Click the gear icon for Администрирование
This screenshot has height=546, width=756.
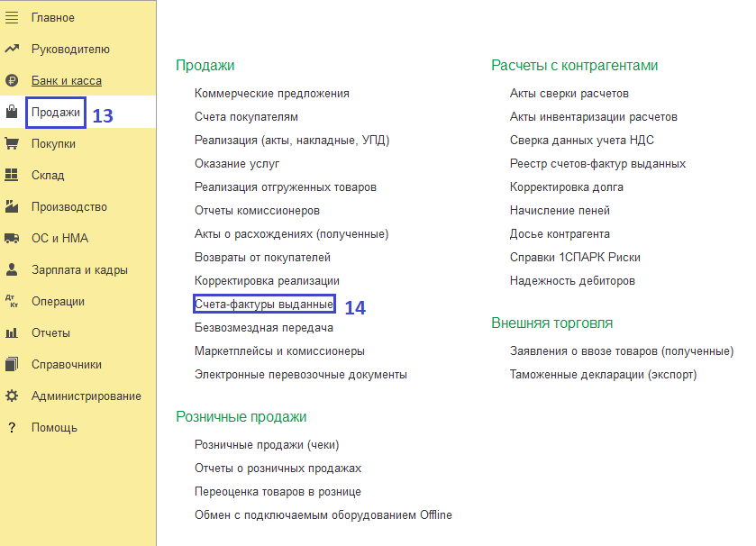point(12,396)
